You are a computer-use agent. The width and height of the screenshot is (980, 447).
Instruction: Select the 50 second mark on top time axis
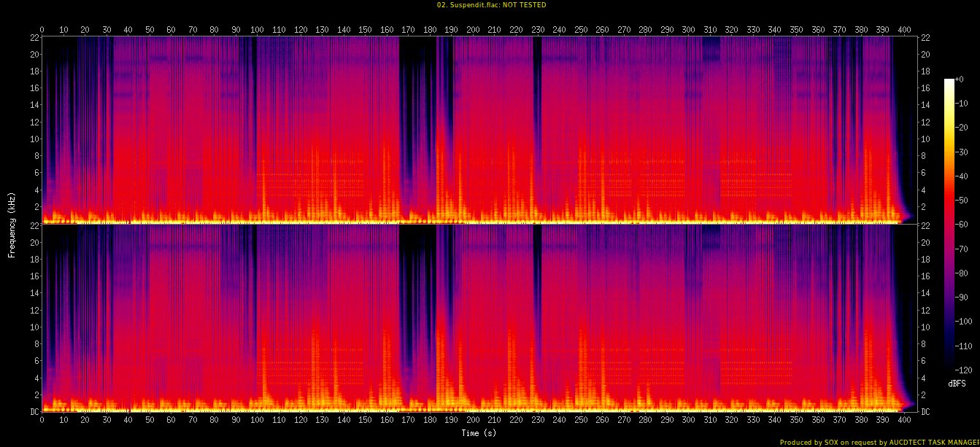[150, 30]
